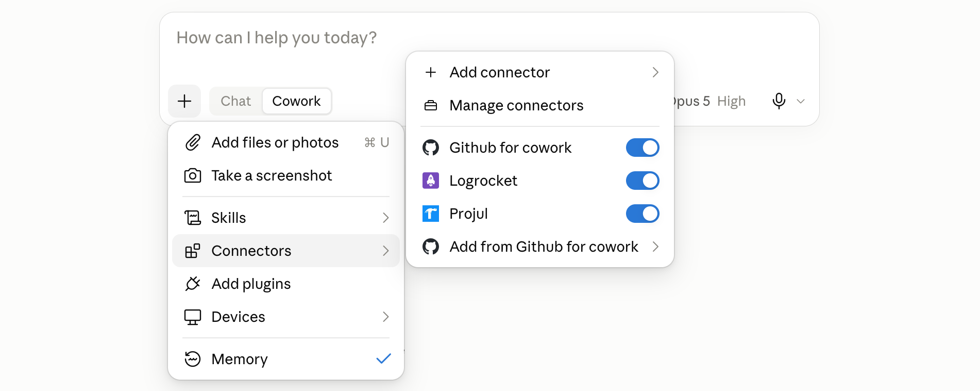Viewport: 980px width, 391px height.
Task: Open the dropdown arrow next to the microphone
Action: 801,101
